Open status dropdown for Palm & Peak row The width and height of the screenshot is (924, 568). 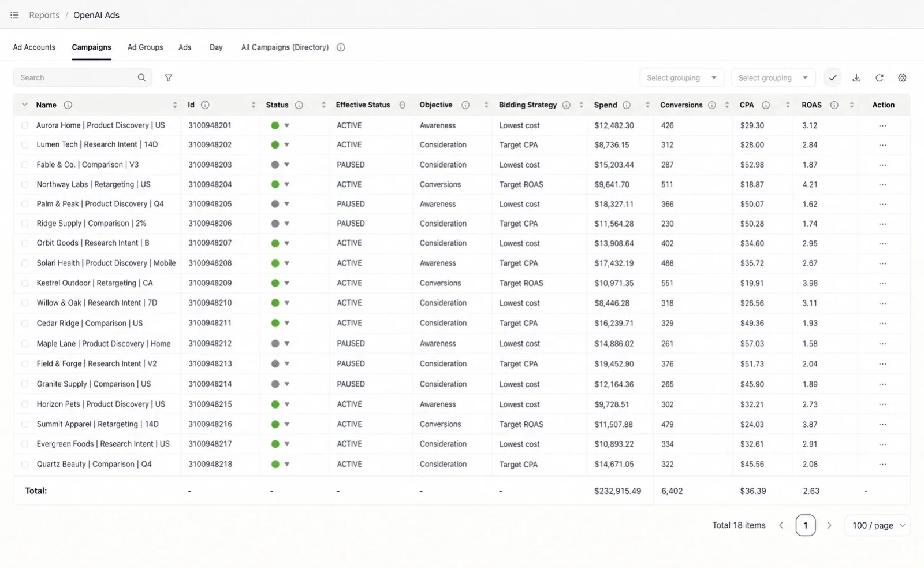click(286, 204)
